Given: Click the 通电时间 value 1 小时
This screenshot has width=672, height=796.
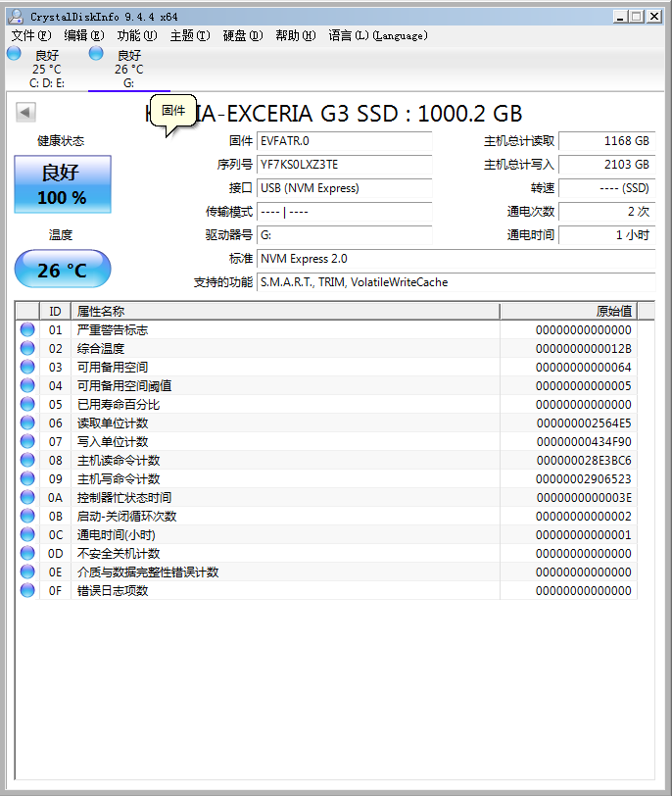Looking at the screenshot, I should tap(606, 235).
